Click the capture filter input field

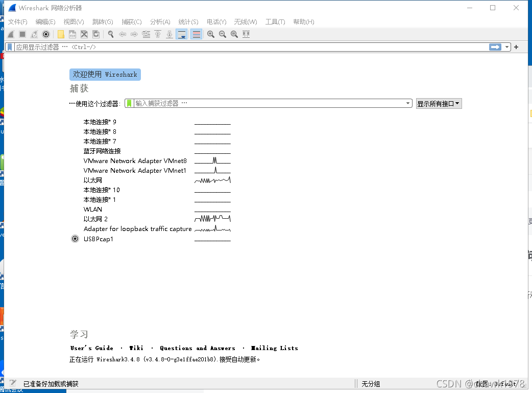[270, 104]
